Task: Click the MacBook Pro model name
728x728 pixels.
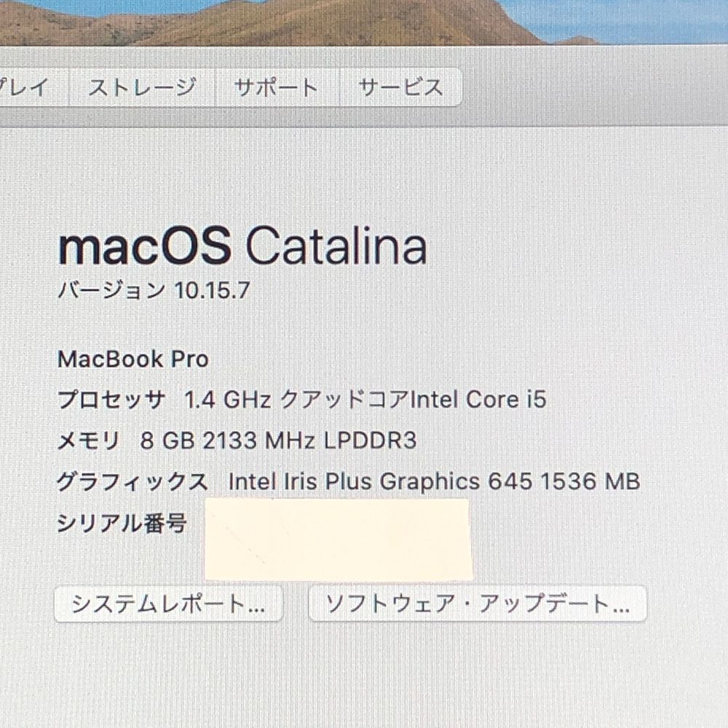Action: click(x=133, y=360)
